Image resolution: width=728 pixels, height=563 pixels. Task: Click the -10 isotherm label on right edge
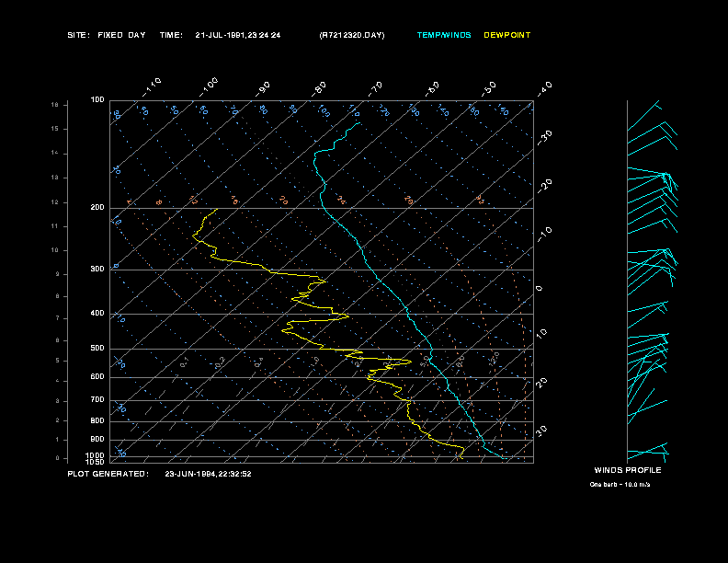pos(545,235)
